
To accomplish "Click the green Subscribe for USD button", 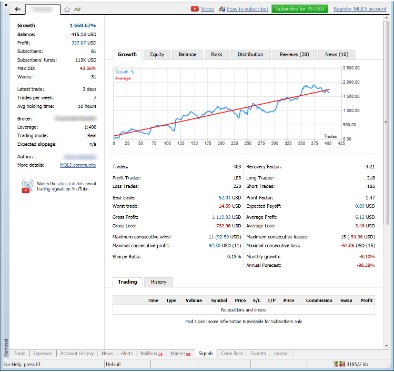I will pyautogui.click(x=300, y=9).
